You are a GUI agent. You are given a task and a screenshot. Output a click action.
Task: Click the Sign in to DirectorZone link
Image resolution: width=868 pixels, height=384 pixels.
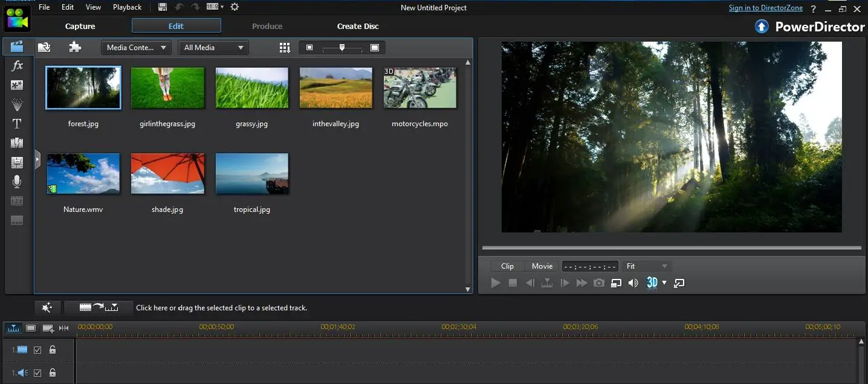(x=765, y=7)
